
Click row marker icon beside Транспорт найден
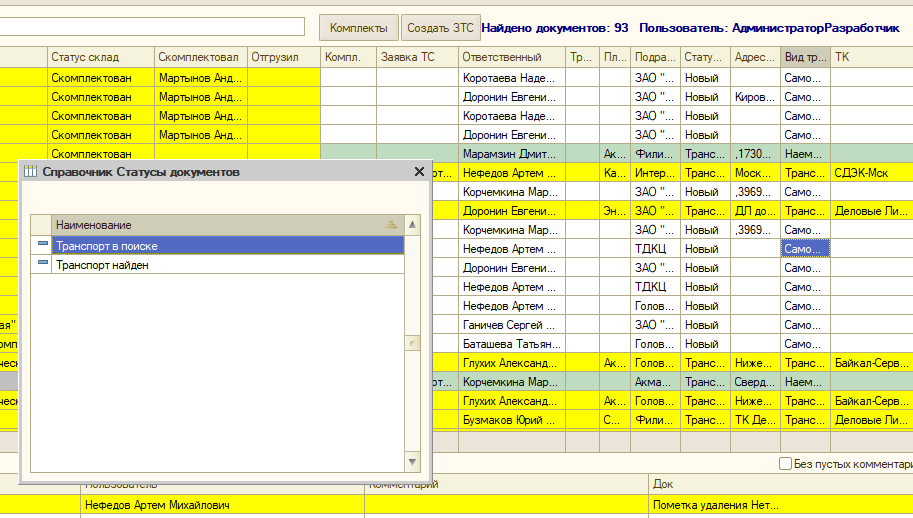42,263
